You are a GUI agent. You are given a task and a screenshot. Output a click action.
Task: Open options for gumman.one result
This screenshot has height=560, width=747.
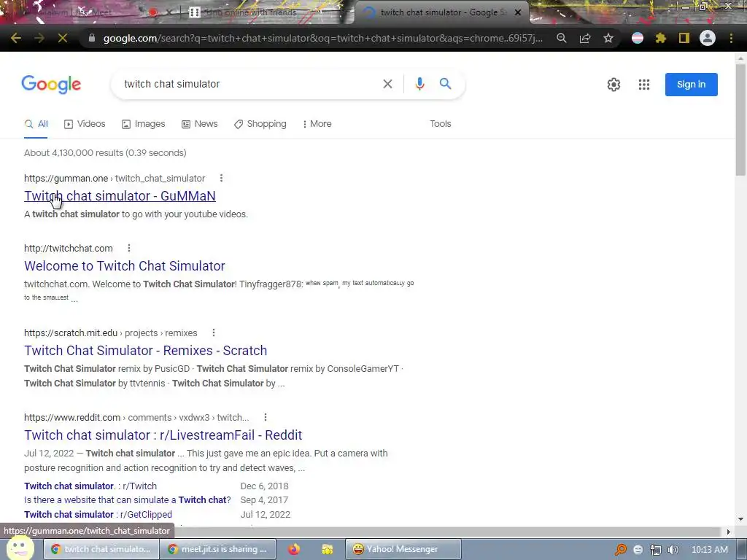click(x=221, y=178)
